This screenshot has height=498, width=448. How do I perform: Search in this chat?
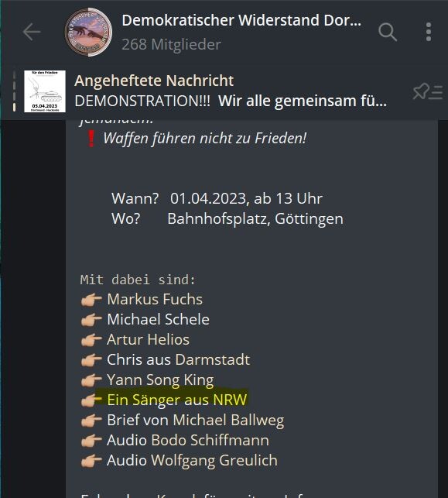(x=388, y=32)
